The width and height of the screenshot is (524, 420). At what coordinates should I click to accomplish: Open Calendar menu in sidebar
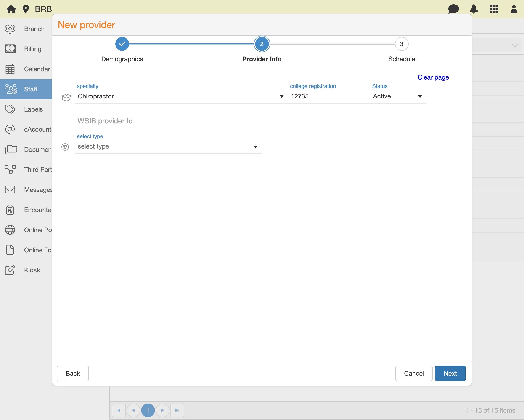click(37, 69)
